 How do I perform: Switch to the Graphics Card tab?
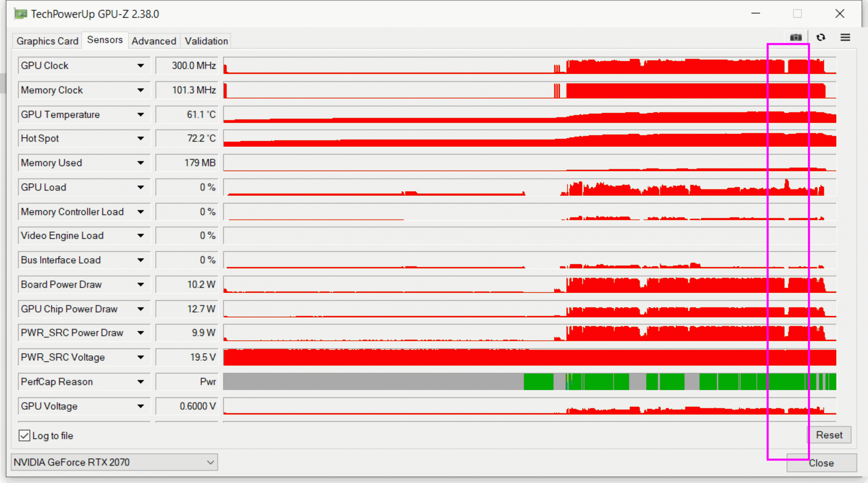tap(47, 41)
